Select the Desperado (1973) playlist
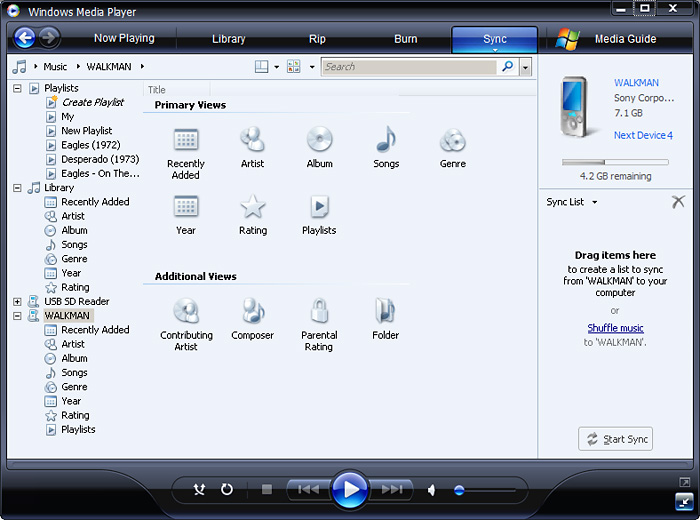The height and width of the screenshot is (520, 700). (100, 159)
